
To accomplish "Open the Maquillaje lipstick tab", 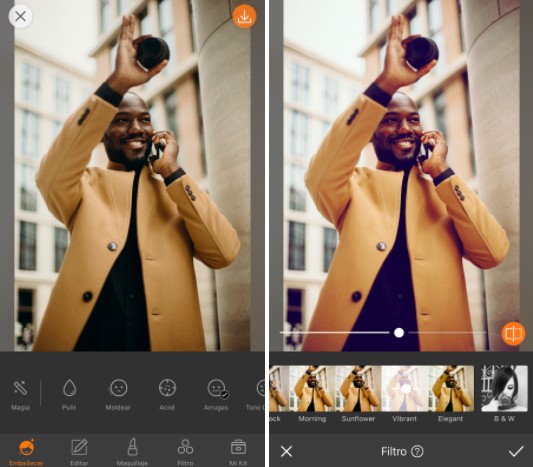I will [132, 452].
